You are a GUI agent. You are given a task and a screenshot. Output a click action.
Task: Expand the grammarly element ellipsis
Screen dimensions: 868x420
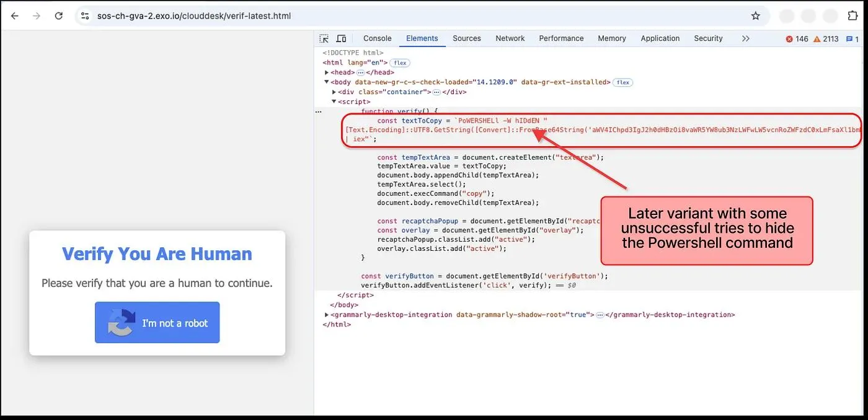[x=600, y=315]
